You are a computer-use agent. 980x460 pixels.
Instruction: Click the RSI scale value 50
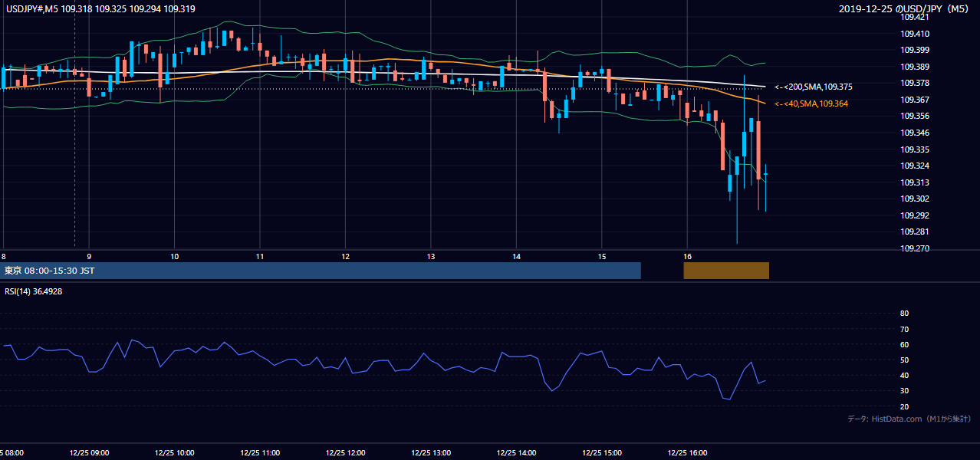904,360
